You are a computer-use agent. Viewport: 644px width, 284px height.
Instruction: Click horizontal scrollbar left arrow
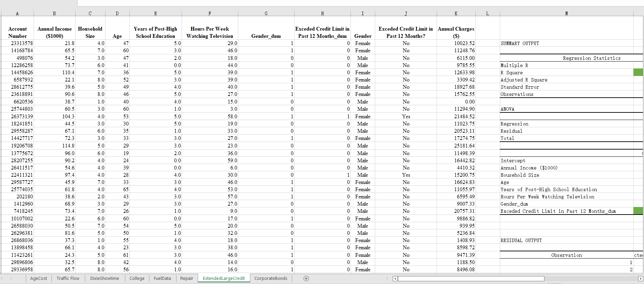click(x=395, y=278)
